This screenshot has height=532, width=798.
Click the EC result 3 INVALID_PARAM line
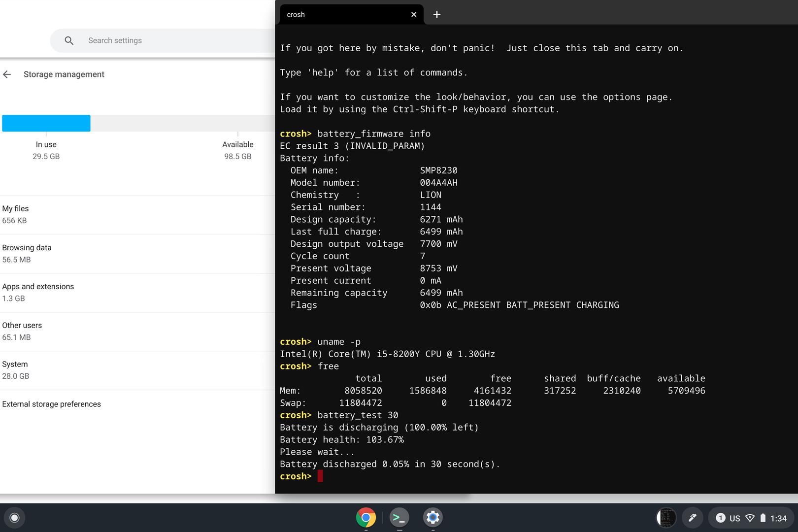coord(352,146)
